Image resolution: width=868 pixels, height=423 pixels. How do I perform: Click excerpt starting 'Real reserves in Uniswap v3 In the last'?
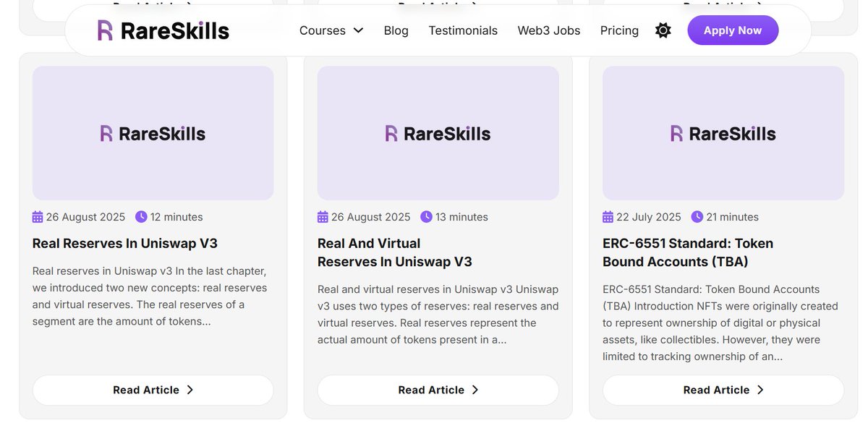[150, 296]
